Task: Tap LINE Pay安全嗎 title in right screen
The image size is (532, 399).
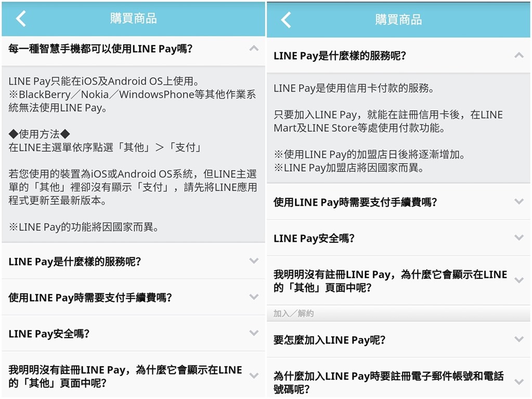Action: 314,238
